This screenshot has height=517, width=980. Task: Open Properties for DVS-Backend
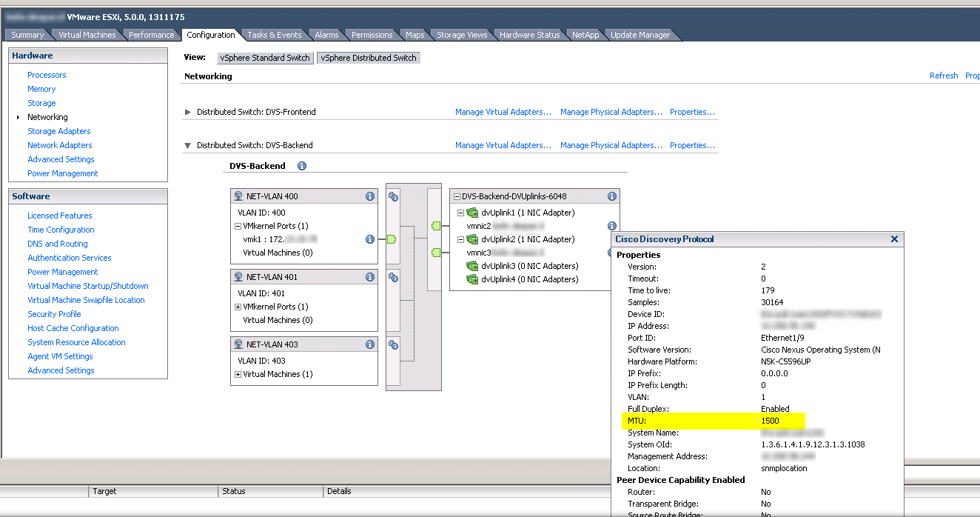coord(692,145)
